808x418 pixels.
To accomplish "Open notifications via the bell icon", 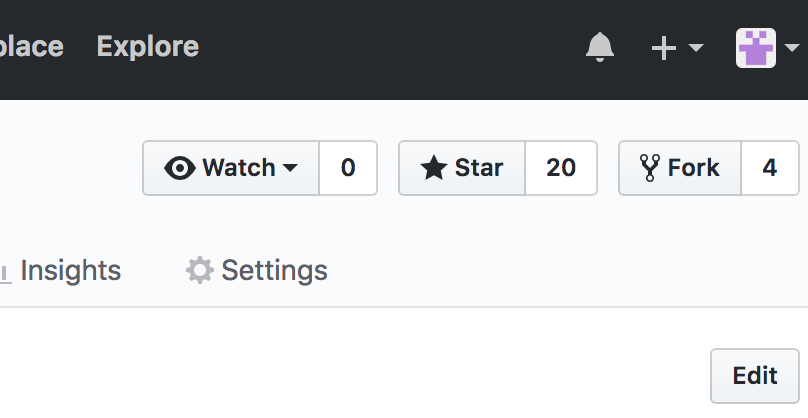I will pos(600,47).
